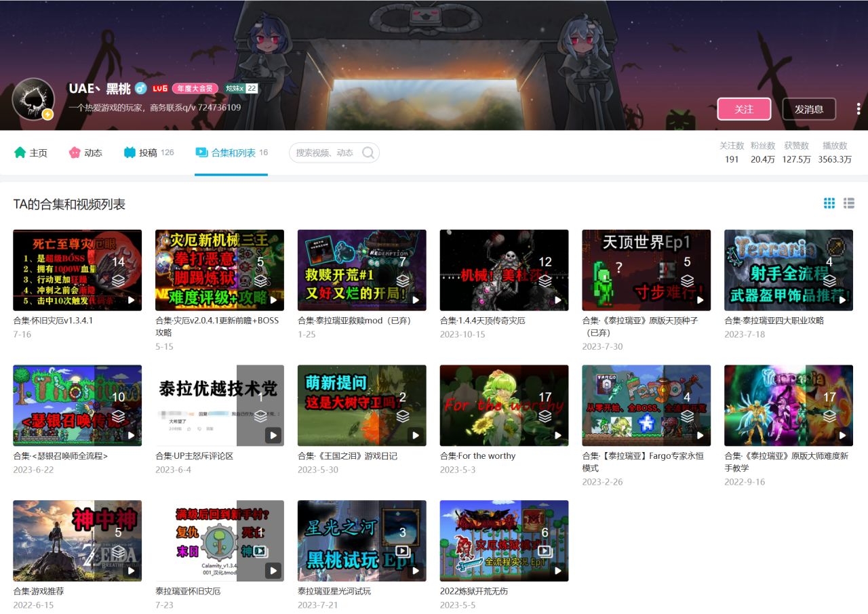
Task: Open 合集·<瑟银召唤师全流程> title link
Action: pyautogui.click(x=60, y=456)
